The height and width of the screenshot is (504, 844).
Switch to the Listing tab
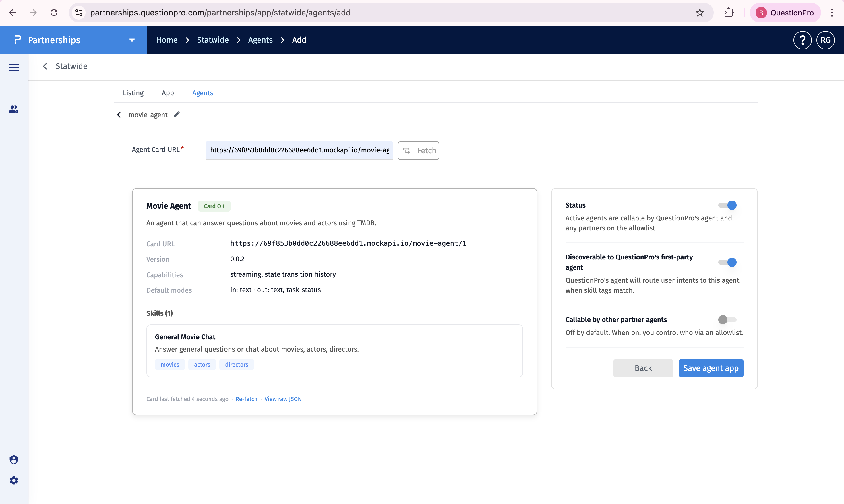tap(133, 93)
